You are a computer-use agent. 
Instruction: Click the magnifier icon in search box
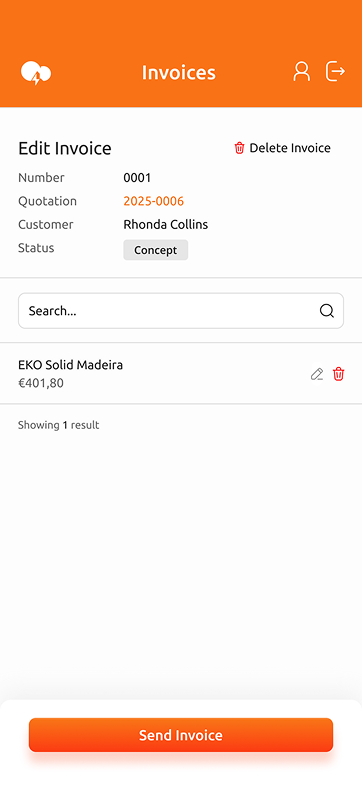(327, 311)
